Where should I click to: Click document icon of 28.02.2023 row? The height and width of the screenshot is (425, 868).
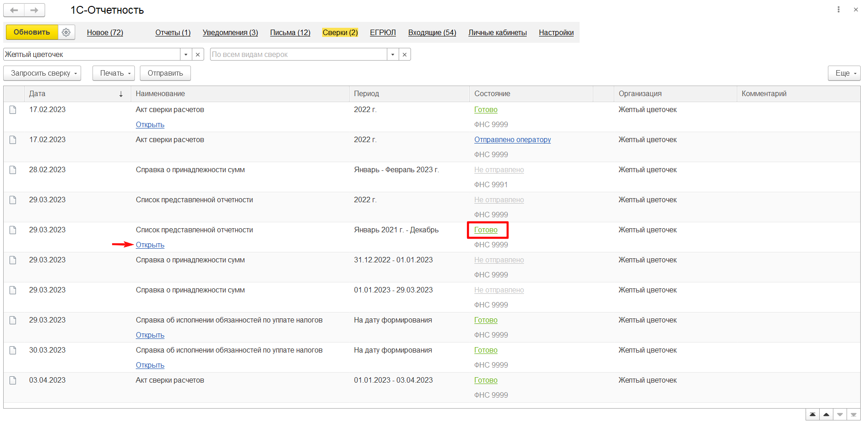(x=13, y=170)
